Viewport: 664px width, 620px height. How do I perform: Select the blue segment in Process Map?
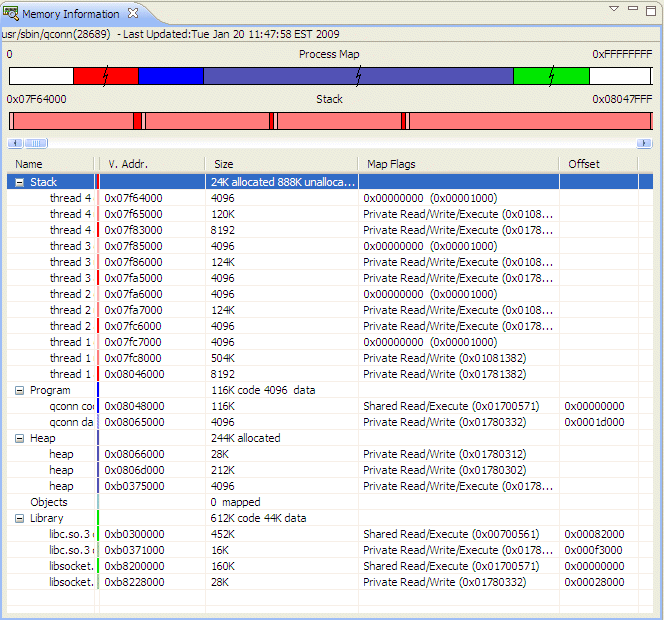pyautogui.click(x=170, y=76)
